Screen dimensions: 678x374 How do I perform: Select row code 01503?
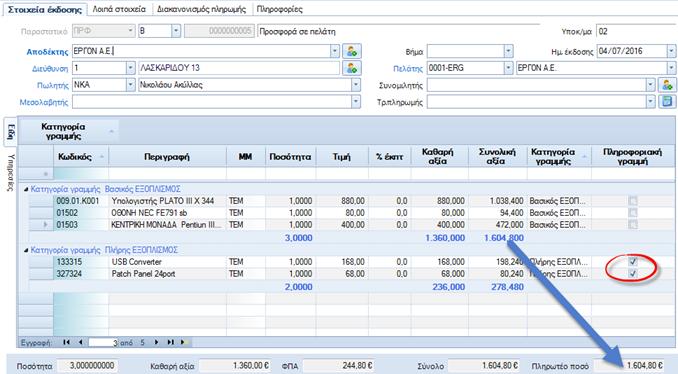[x=81, y=225]
